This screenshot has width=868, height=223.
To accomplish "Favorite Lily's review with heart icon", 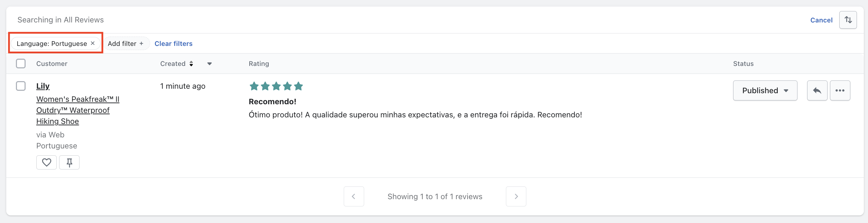I will click(46, 162).
